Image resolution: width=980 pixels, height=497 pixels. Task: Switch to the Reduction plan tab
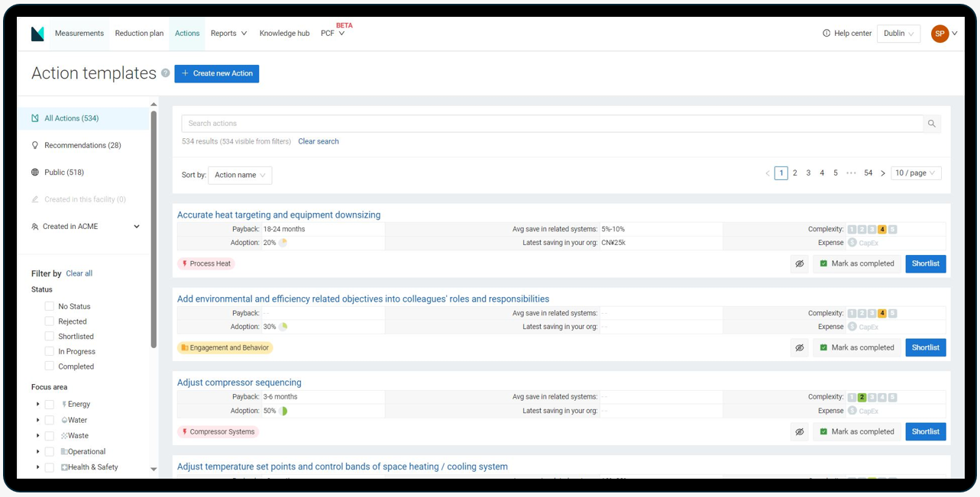[x=139, y=34]
